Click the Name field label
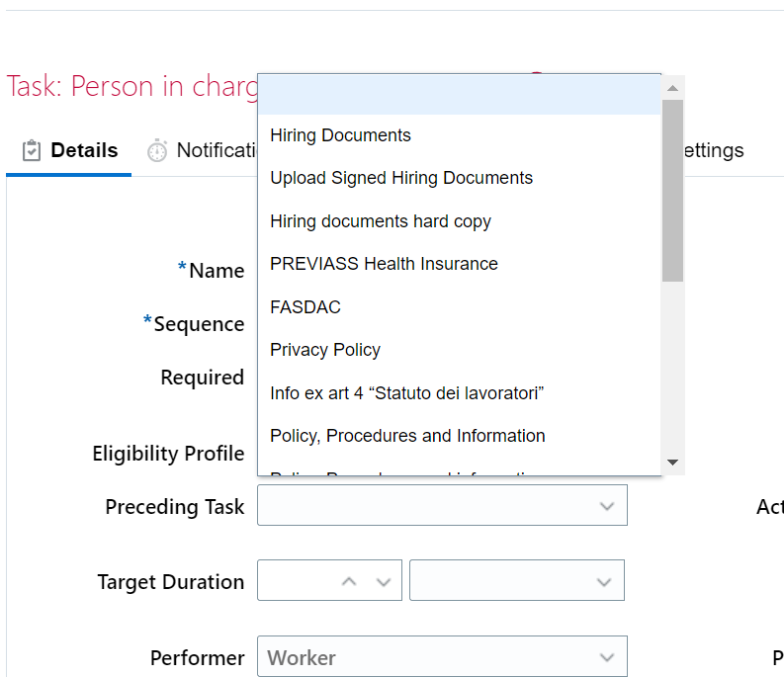 (217, 271)
